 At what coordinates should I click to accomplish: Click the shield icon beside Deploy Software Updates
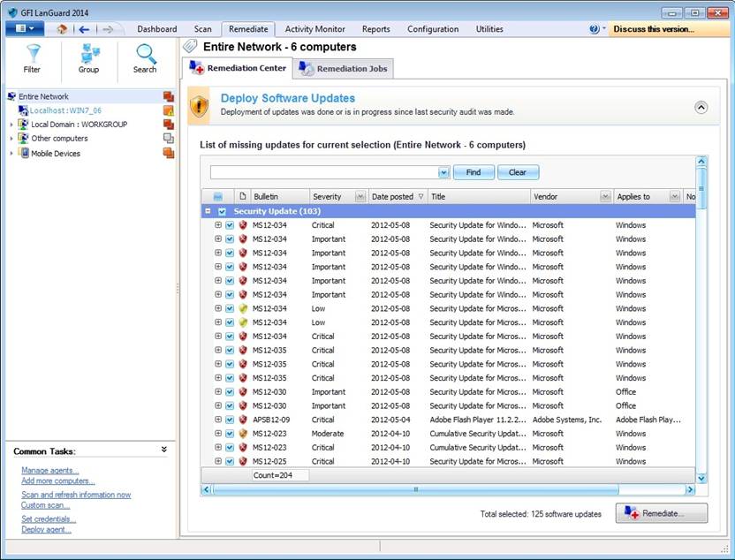pos(201,105)
